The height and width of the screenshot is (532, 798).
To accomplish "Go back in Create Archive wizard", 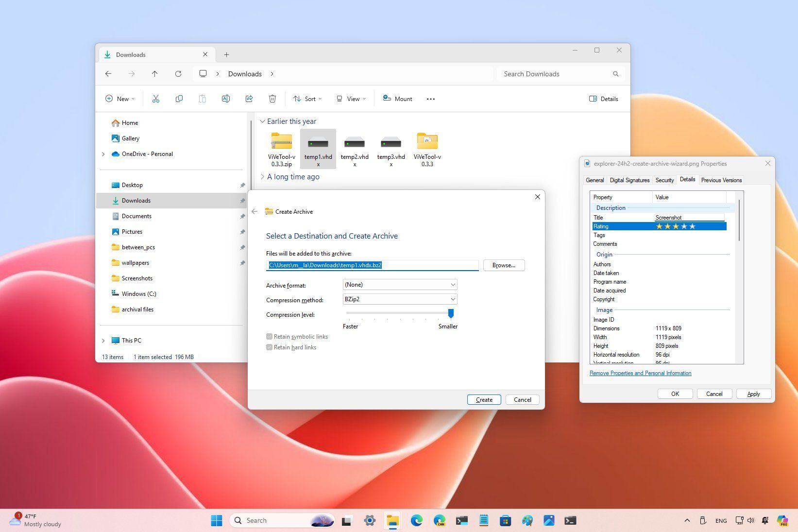I will [255, 211].
